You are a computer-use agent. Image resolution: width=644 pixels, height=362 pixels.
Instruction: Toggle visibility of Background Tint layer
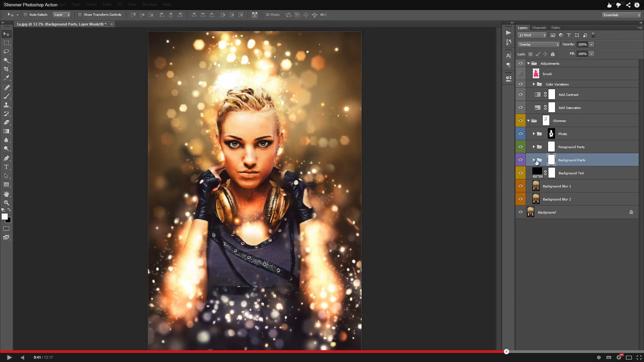tap(521, 173)
